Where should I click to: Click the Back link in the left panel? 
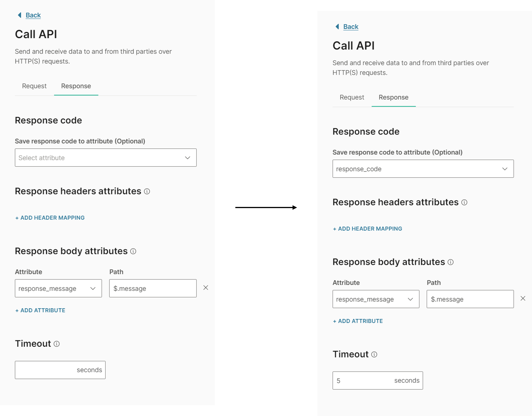33,15
